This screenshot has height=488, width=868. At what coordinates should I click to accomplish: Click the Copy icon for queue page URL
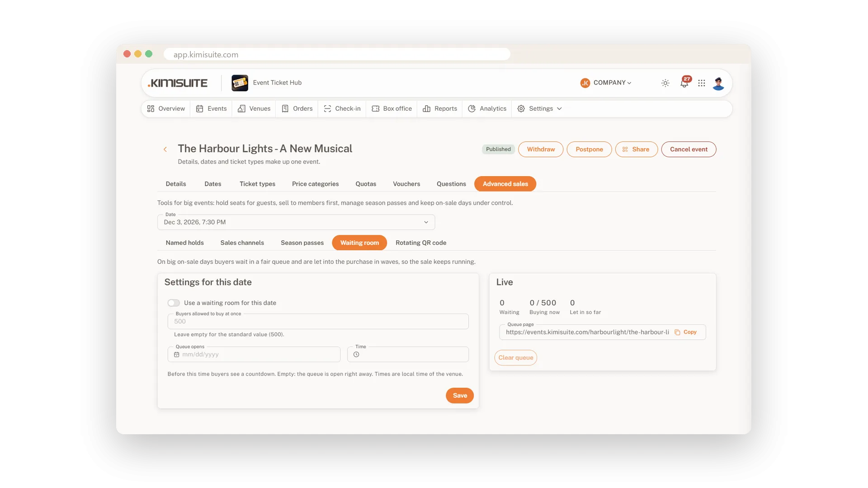coord(677,332)
